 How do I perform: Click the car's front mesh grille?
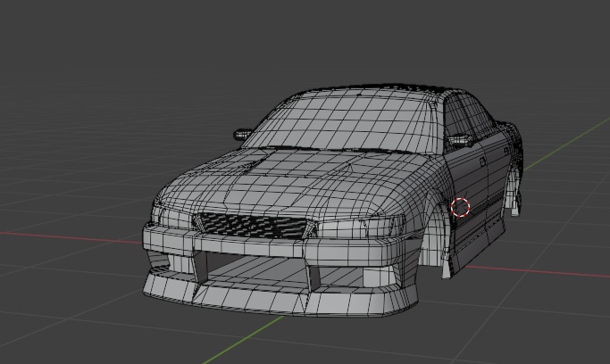[x=252, y=225]
